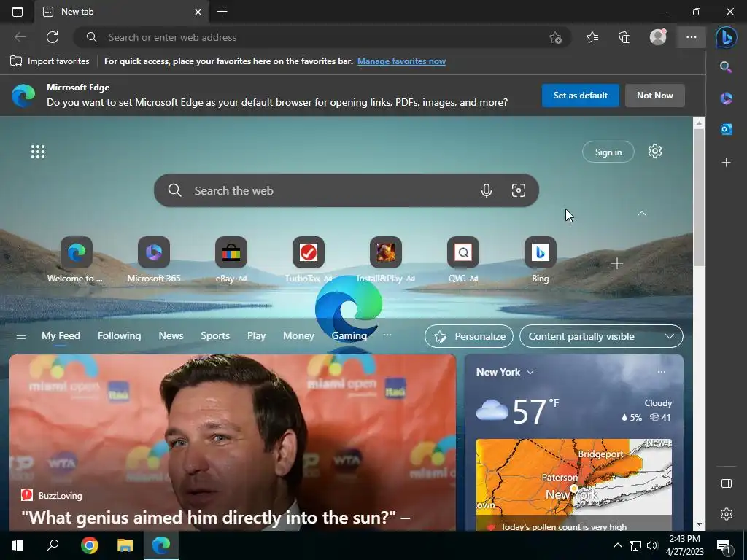Click the Set as default button
The image size is (747, 560).
tap(580, 96)
